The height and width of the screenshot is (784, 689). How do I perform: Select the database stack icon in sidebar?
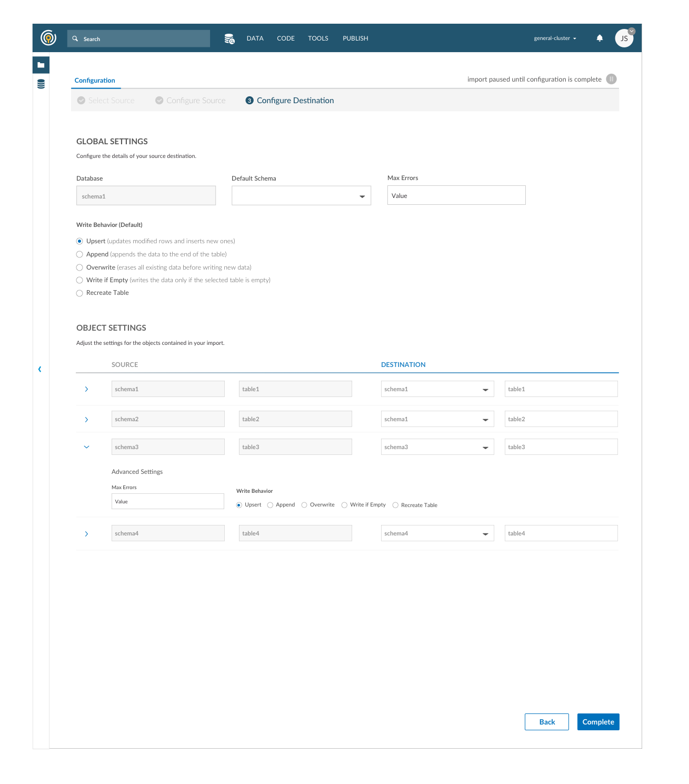[x=41, y=84]
